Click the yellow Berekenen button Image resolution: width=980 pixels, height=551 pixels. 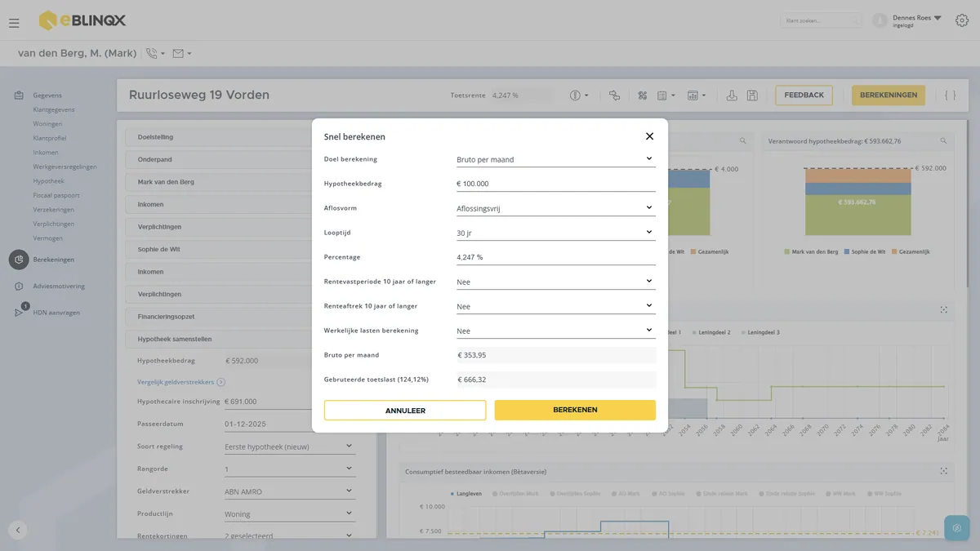pos(575,410)
